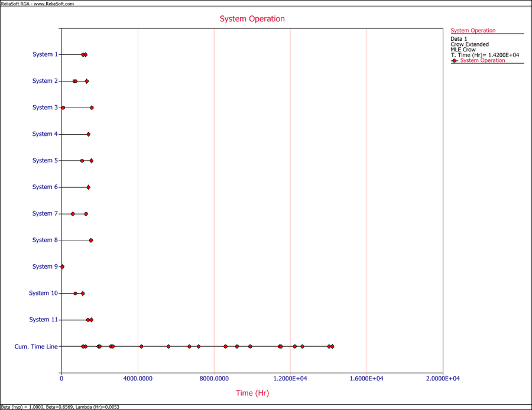Select the red marker on System 4 line
This screenshot has height=410, width=532.
pos(89,134)
